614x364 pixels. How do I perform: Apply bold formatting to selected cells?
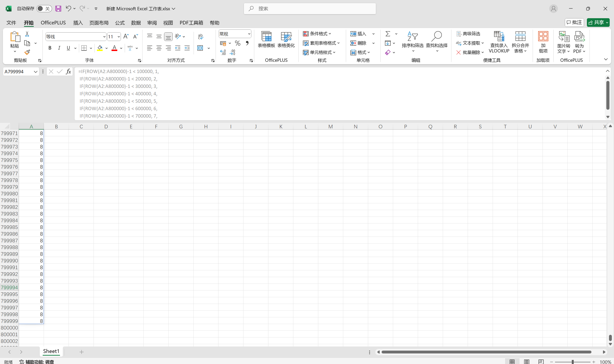click(50, 48)
